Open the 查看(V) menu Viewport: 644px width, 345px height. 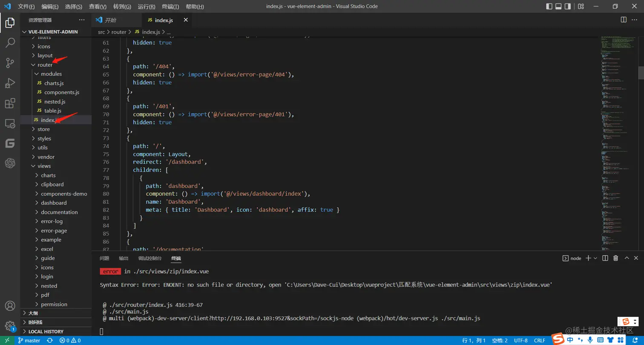point(98,6)
